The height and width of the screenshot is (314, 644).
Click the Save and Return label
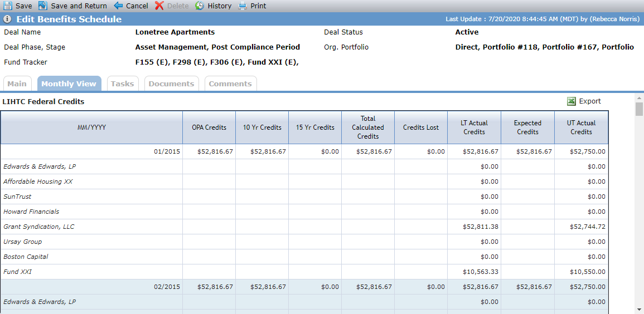point(79,6)
